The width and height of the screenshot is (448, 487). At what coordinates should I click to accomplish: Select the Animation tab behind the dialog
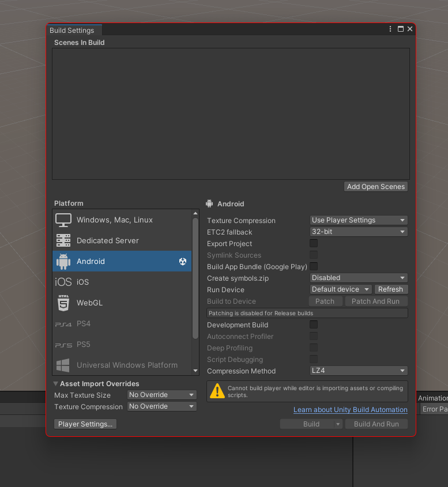pyautogui.click(x=432, y=398)
